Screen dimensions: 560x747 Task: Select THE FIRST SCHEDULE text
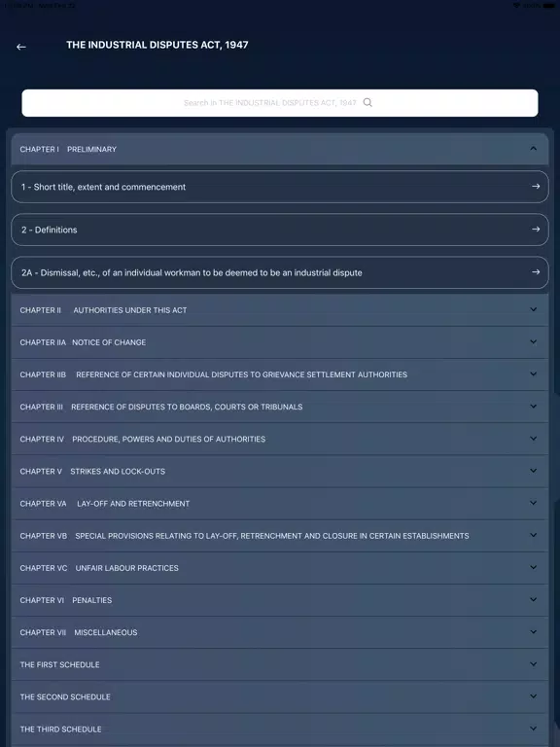coord(60,665)
